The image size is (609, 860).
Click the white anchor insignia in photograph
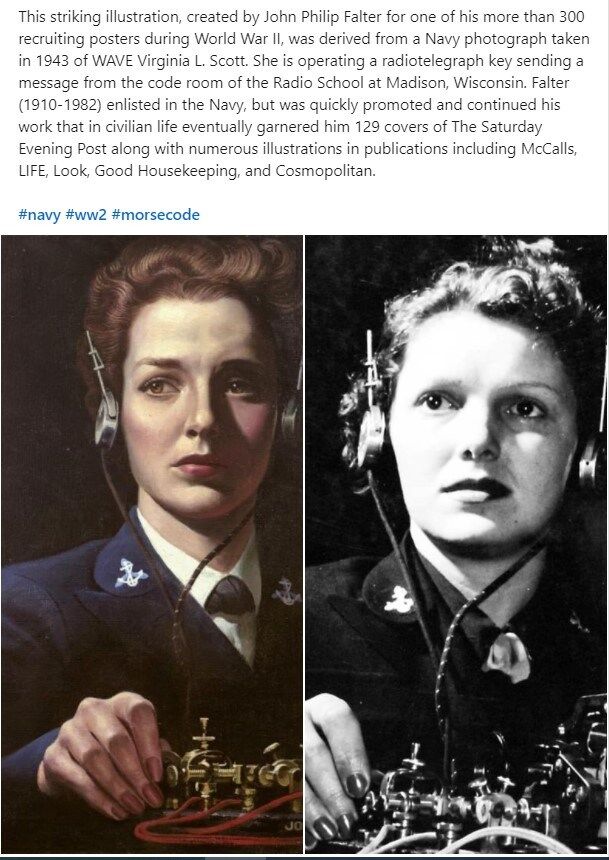click(x=398, y=599)
